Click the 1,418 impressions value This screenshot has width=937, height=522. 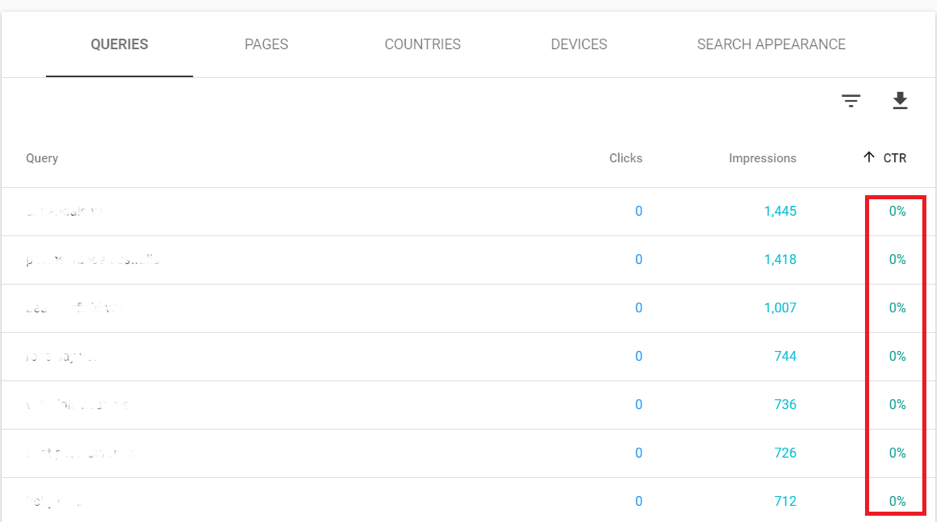click(779, 260)
